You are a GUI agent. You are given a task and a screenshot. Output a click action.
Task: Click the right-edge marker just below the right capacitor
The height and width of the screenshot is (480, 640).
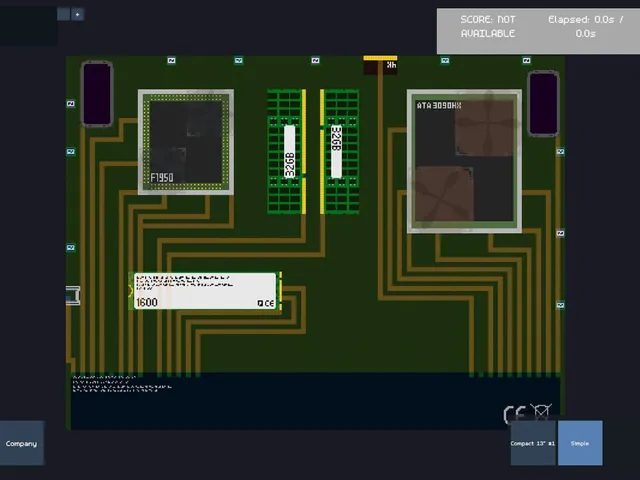pos(560,151)
